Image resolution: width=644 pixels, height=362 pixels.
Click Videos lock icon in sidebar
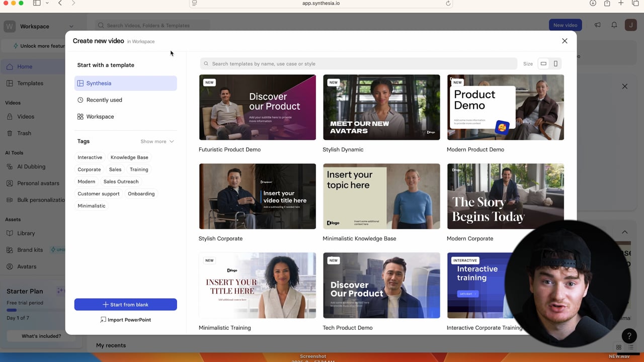pos(10,117)
